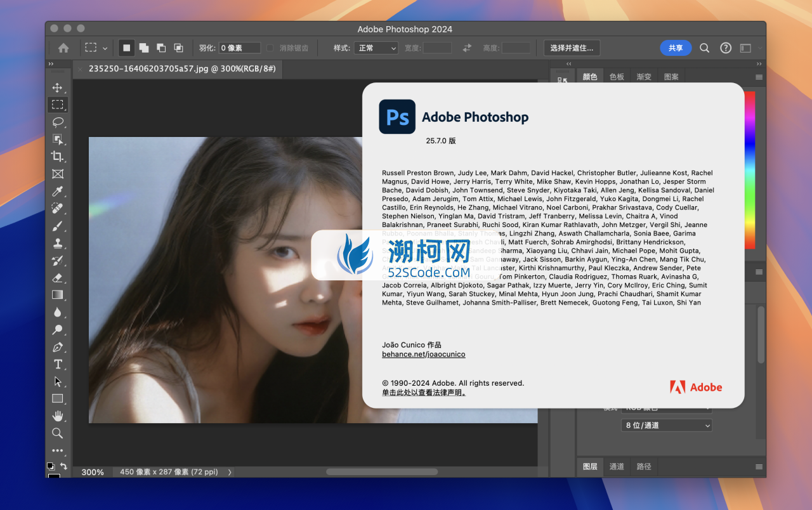This screenshot has height=510, width=812.
Task: Open the Search magnifier in options bar
Action: [704, 48]
